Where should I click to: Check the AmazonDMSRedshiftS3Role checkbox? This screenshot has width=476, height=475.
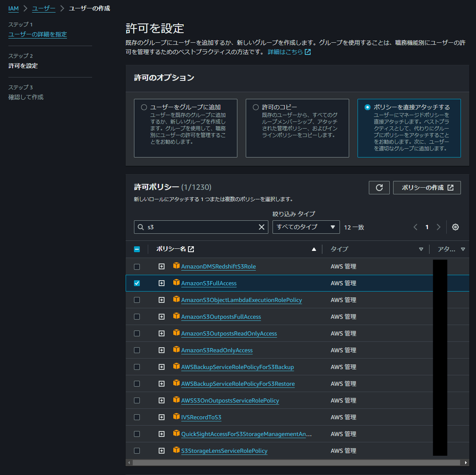pos(137,267)
